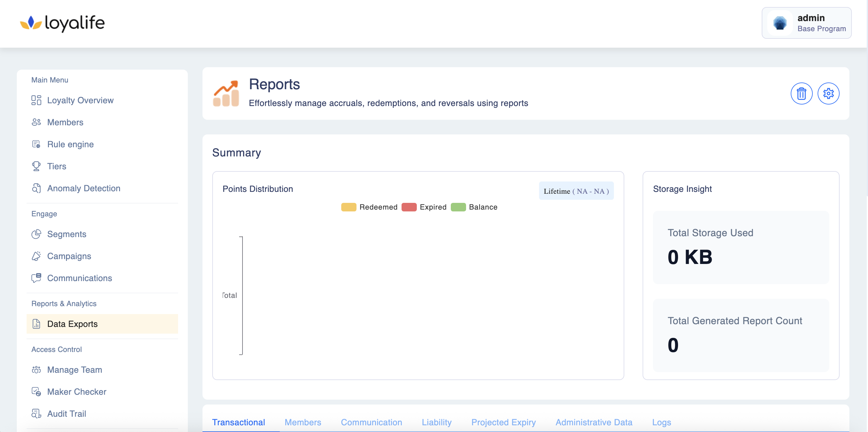
Task: Open the admin Base Program account menu
Action: tap(806, 23)
